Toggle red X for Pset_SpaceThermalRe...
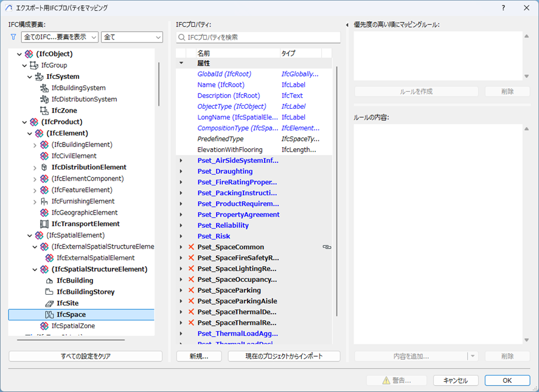The image size is (539, 392). coord(191,323)
